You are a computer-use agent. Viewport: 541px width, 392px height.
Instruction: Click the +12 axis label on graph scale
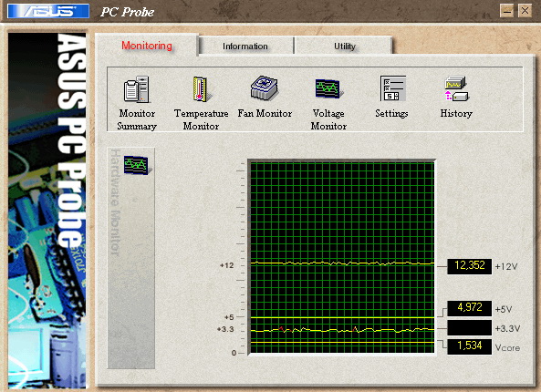pos(226,265)
